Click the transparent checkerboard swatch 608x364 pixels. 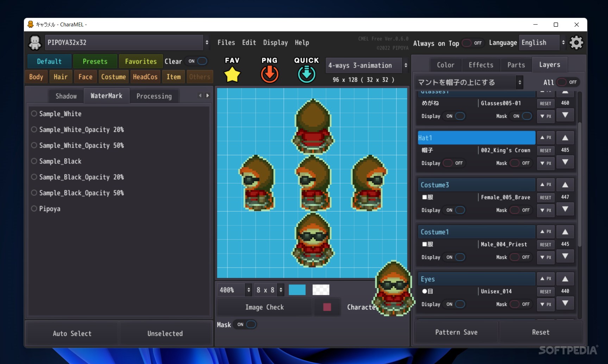click(x=321, y=290)
